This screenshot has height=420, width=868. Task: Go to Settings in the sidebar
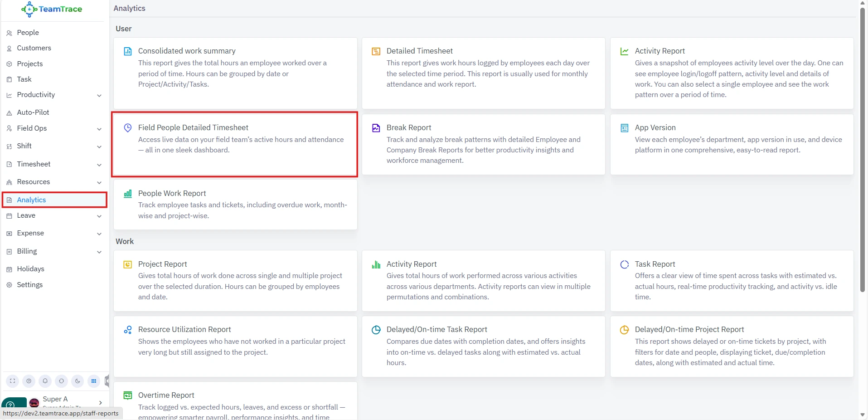coord(30,285)
